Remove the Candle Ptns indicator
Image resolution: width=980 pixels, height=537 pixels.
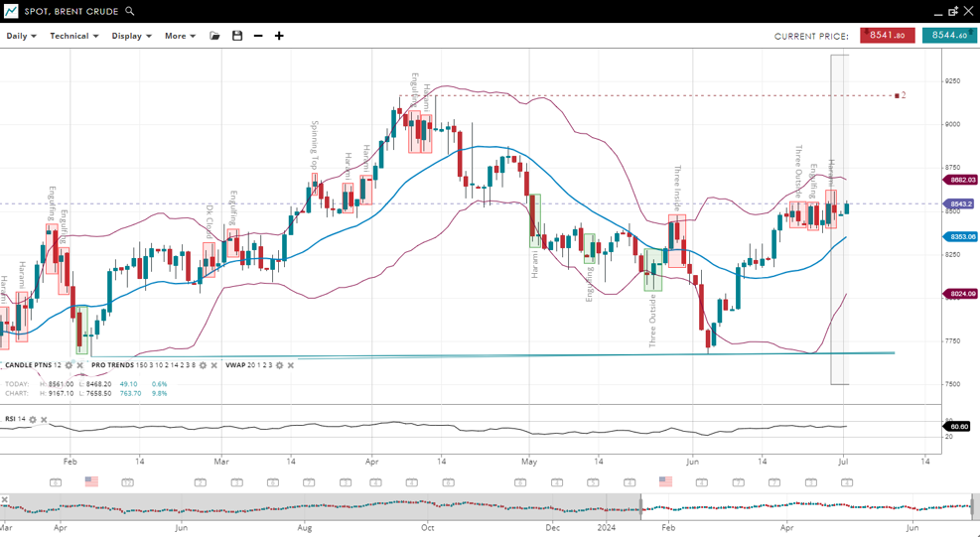80,365
